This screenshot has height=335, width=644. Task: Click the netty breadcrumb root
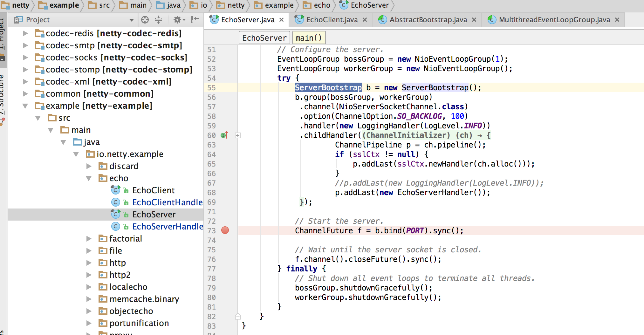click(16, 5)
